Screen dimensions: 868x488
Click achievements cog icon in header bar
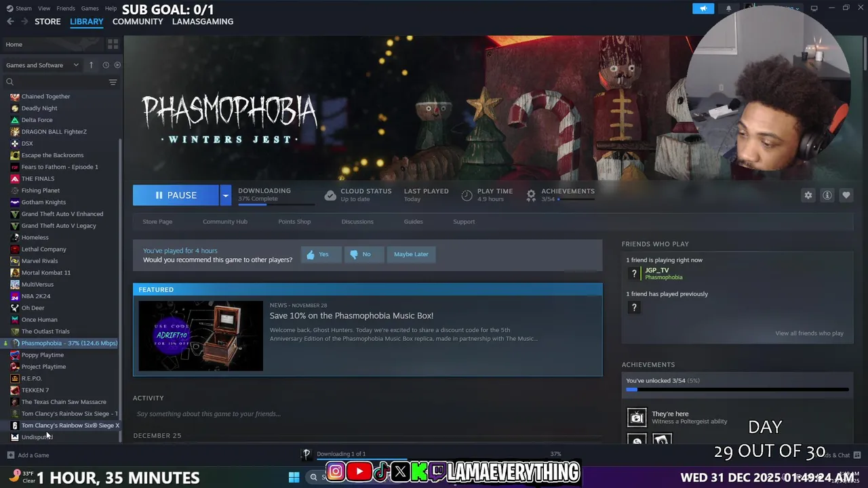click(x=531, y=195)
